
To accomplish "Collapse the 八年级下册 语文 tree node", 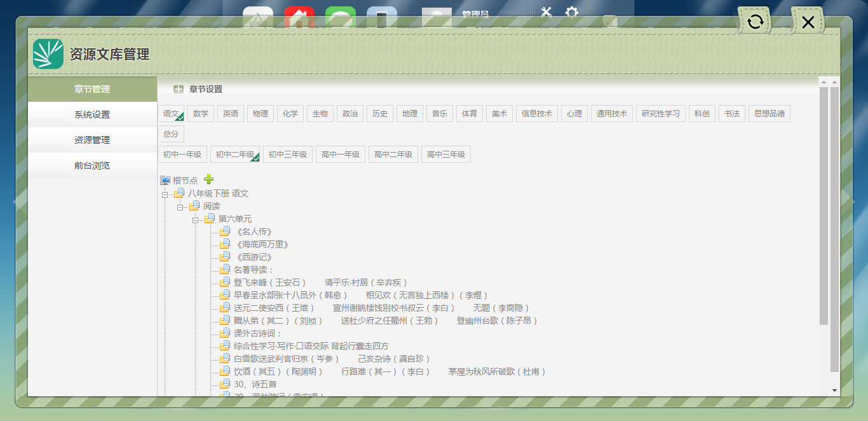I will [165, 194].
